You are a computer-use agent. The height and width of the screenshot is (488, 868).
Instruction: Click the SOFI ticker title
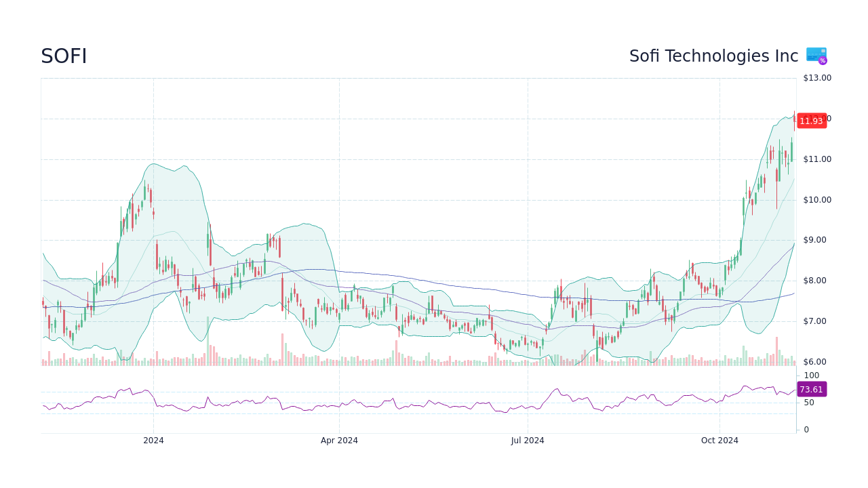(x=64, y=57)
